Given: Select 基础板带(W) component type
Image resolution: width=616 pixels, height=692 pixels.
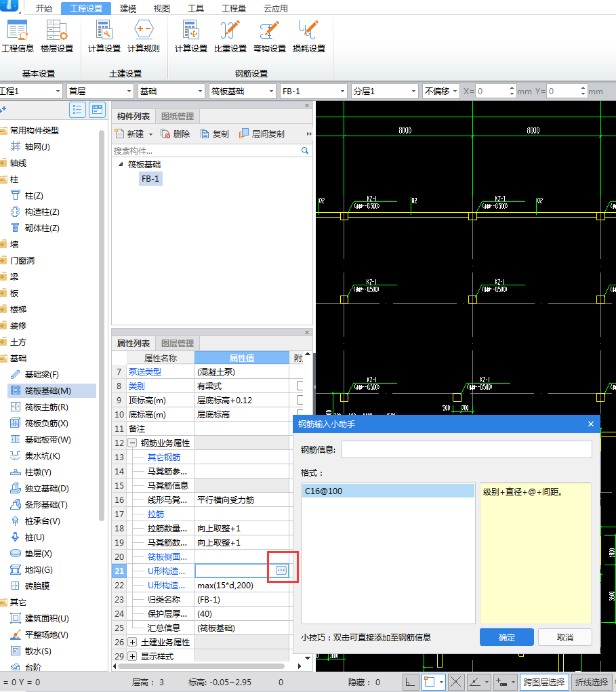Looking at the screenshot, I should (41, 440).
